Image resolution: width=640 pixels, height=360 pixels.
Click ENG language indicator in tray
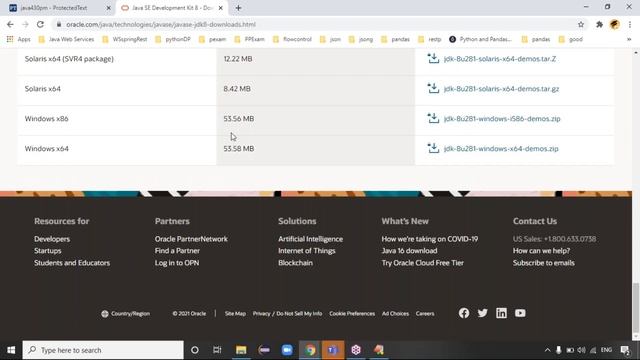tap(606, 350)
